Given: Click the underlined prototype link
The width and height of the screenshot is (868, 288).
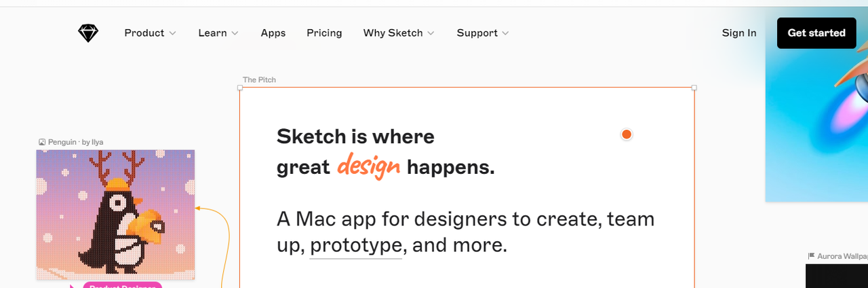Looking at the screenshot, I should 356,245.
